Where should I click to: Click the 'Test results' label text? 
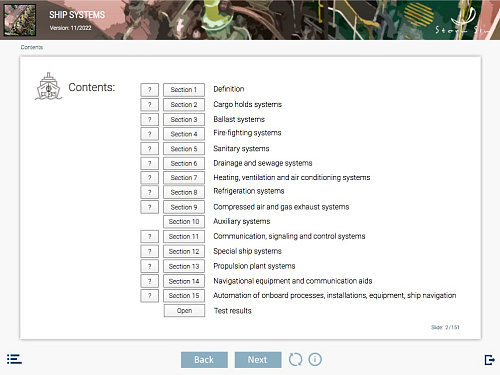click(233, 311)
